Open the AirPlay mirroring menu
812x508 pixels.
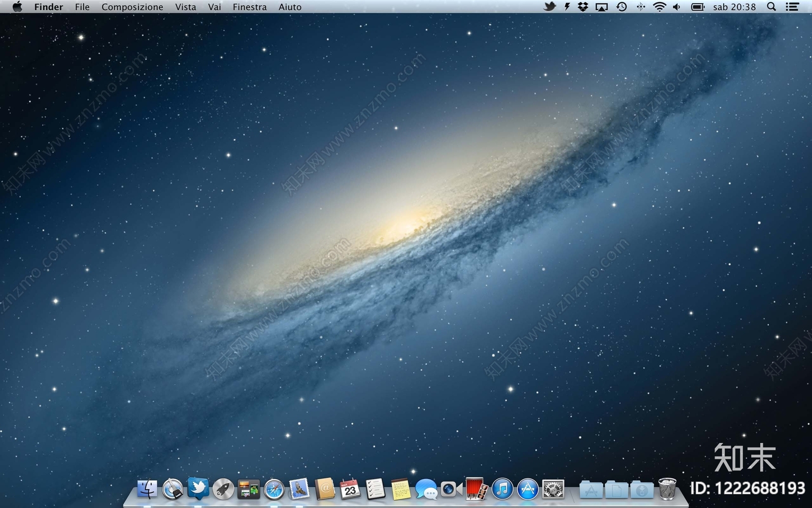click(x=601, y=7)
